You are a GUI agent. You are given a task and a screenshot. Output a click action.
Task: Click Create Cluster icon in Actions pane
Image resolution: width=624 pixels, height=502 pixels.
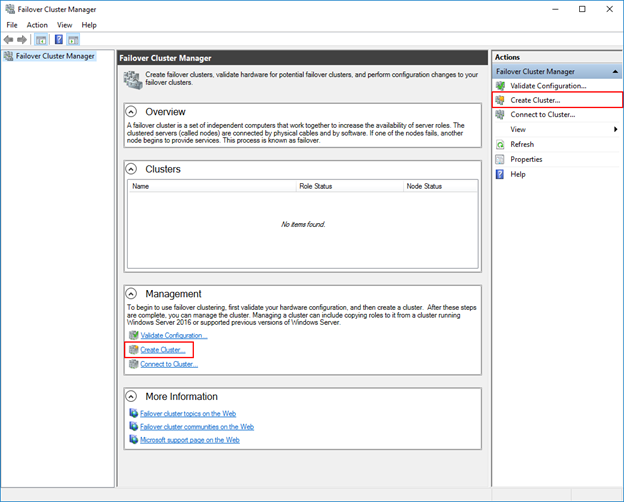pos(500,100)
